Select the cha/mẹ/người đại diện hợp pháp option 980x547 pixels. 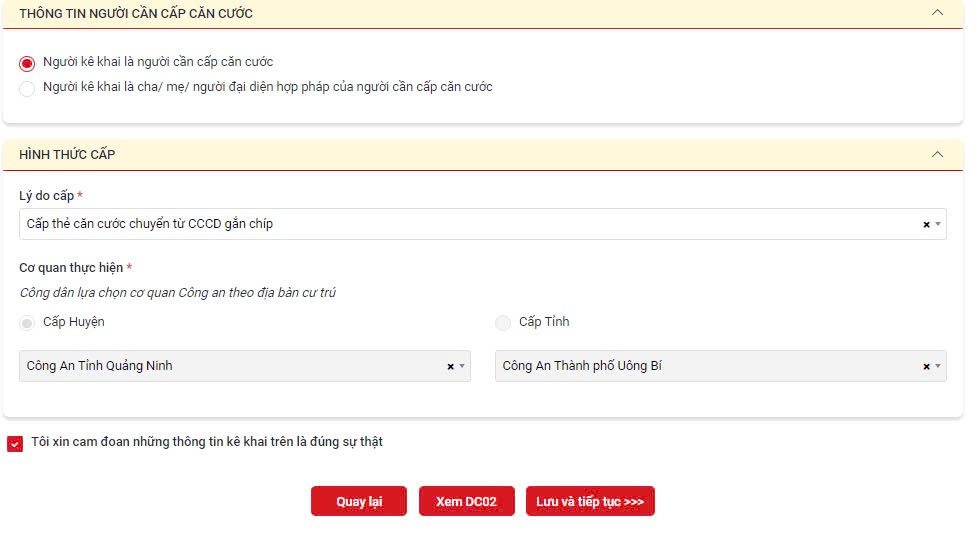(27, 88)
